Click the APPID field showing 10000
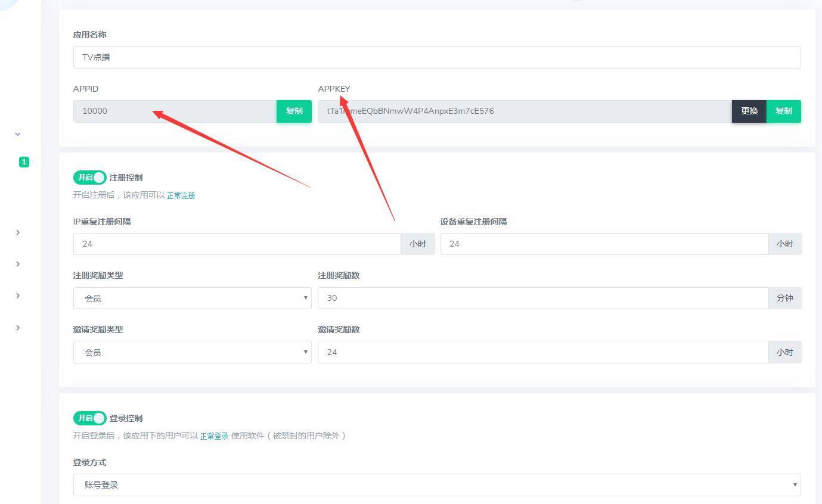The width and height of the screenshot is (822, 504). [175, 111]
